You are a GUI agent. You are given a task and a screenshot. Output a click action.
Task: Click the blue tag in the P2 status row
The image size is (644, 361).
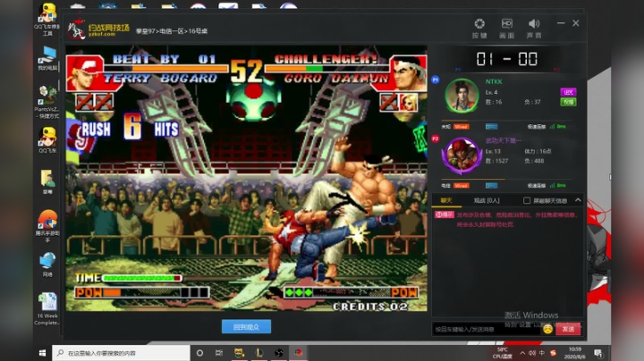(491, 186)
